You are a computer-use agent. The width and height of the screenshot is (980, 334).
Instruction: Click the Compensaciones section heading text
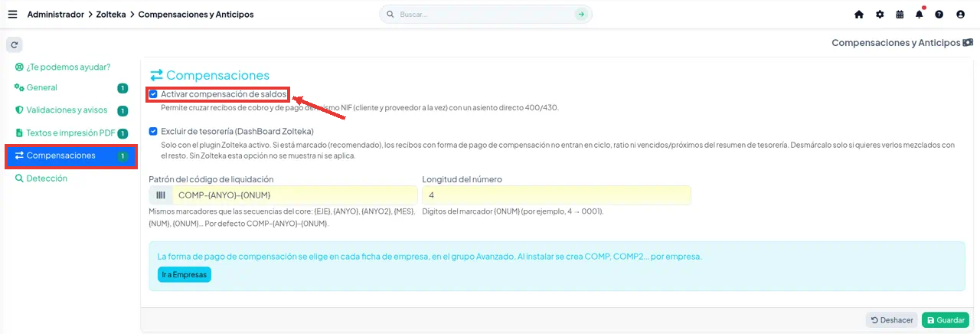218,75
